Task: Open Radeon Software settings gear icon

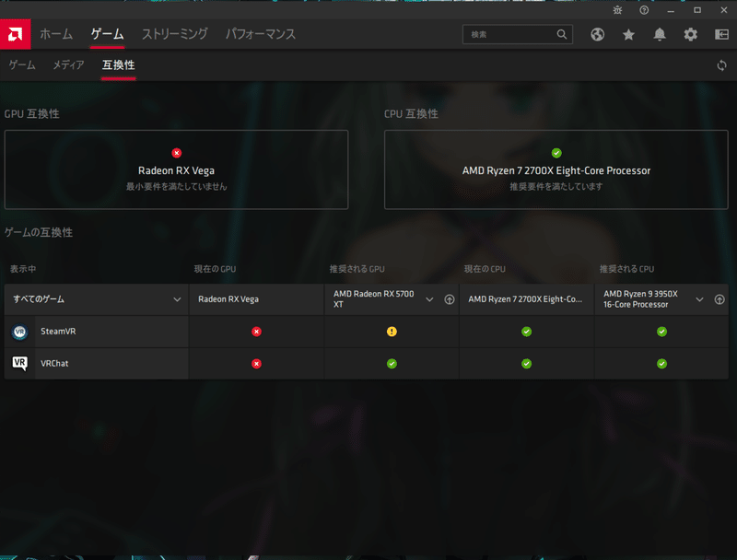Action: (689, 34)
